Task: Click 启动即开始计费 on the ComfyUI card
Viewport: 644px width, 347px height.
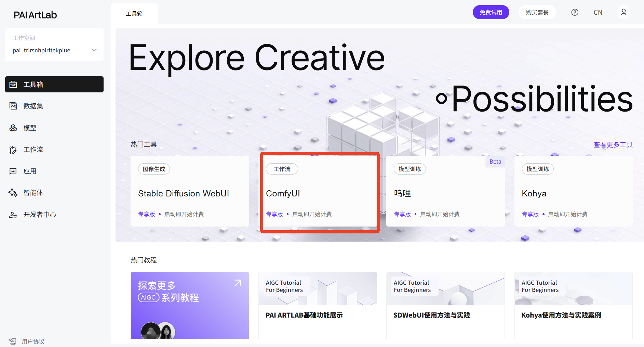Action: pyautogui.click(x=312, y=214)
